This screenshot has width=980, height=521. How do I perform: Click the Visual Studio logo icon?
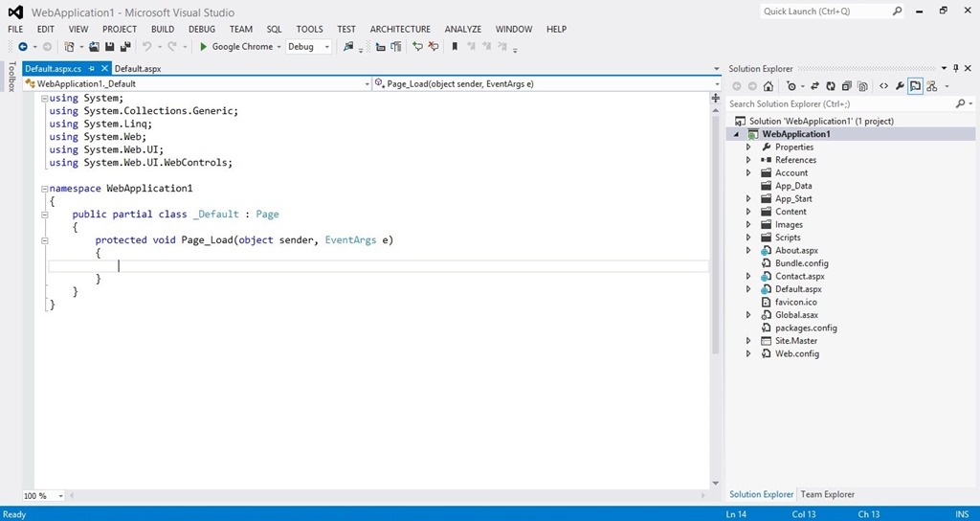(15, 11)
